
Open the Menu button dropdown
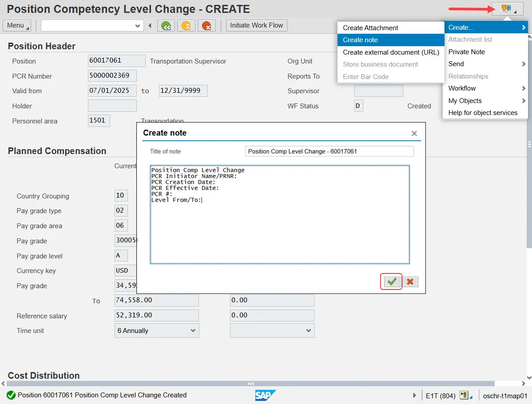point(17,26)
